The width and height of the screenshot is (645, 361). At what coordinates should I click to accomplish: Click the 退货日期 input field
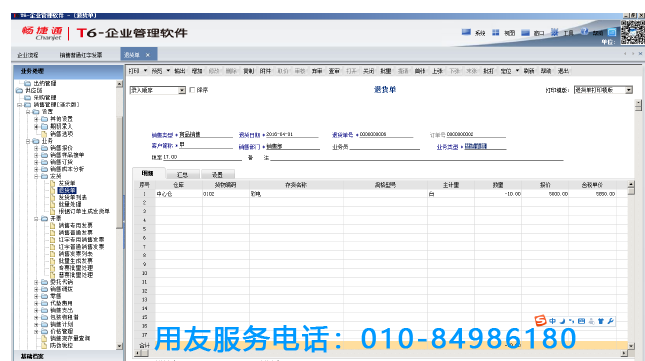point(291,134)
